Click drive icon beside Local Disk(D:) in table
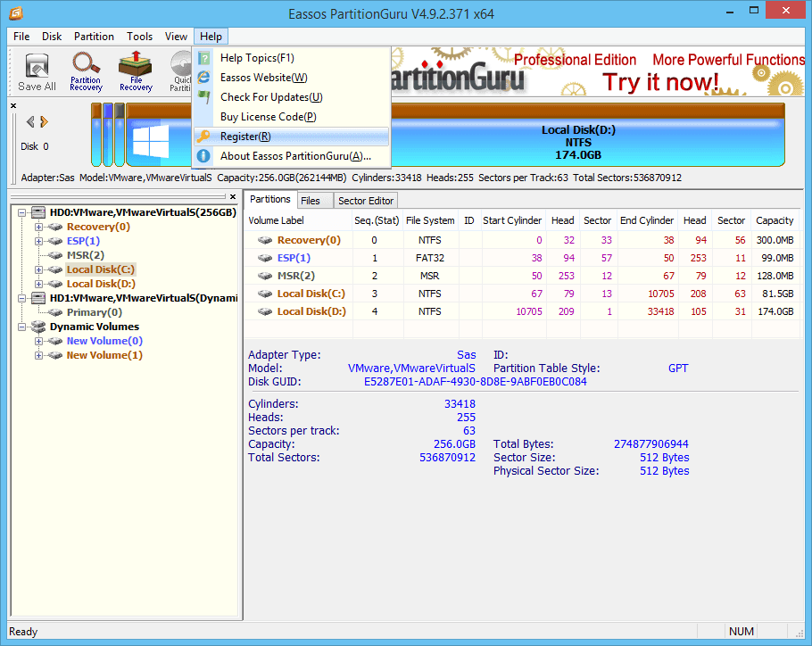 (265, 311)
